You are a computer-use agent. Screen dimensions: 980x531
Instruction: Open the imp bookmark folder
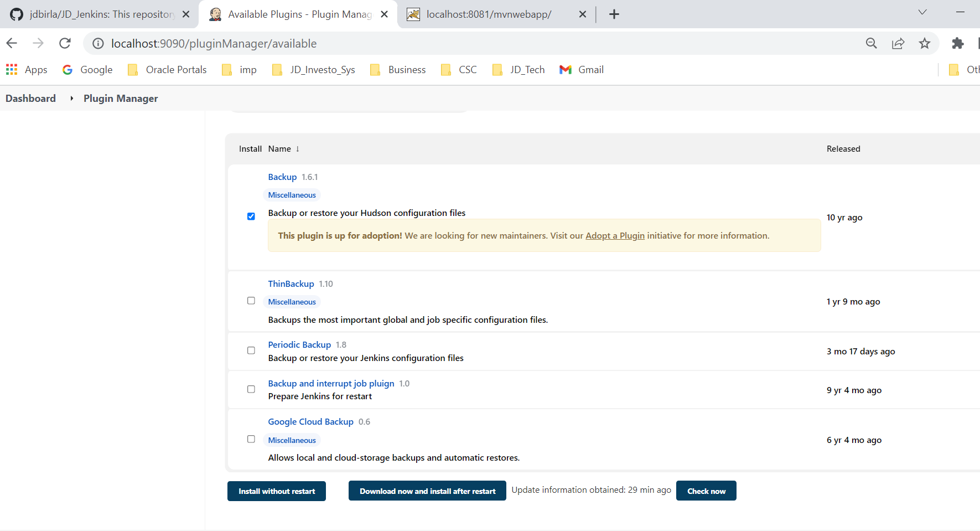tap(240, 70)
